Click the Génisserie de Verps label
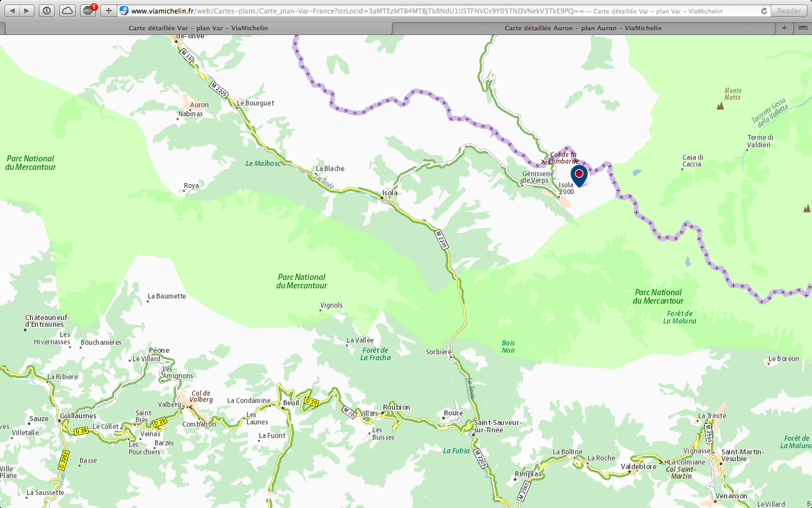Viewport: 812px width, 508px height. (x=537, y=177)
